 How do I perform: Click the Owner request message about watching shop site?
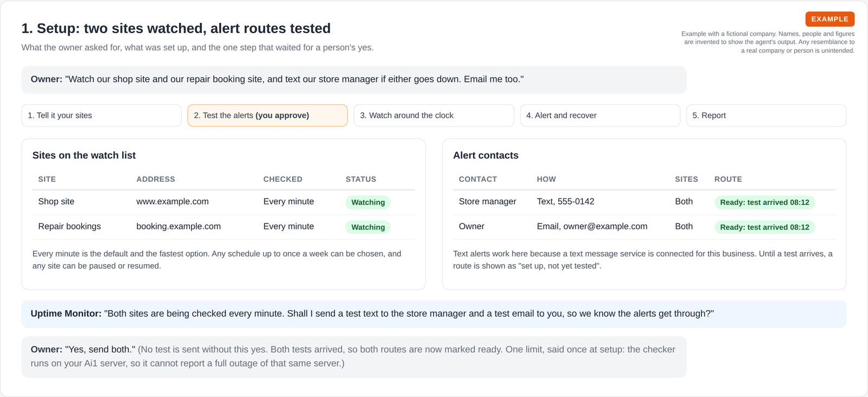click(354, 80)
